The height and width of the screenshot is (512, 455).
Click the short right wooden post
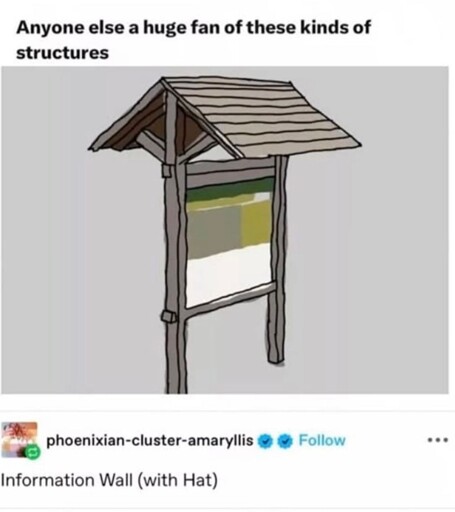[x=278, y=260]
